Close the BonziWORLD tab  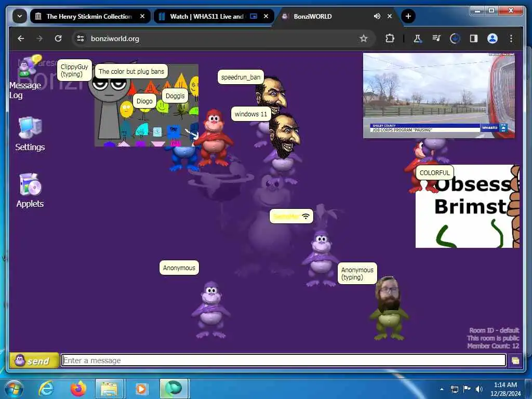[x=390, y=16]
